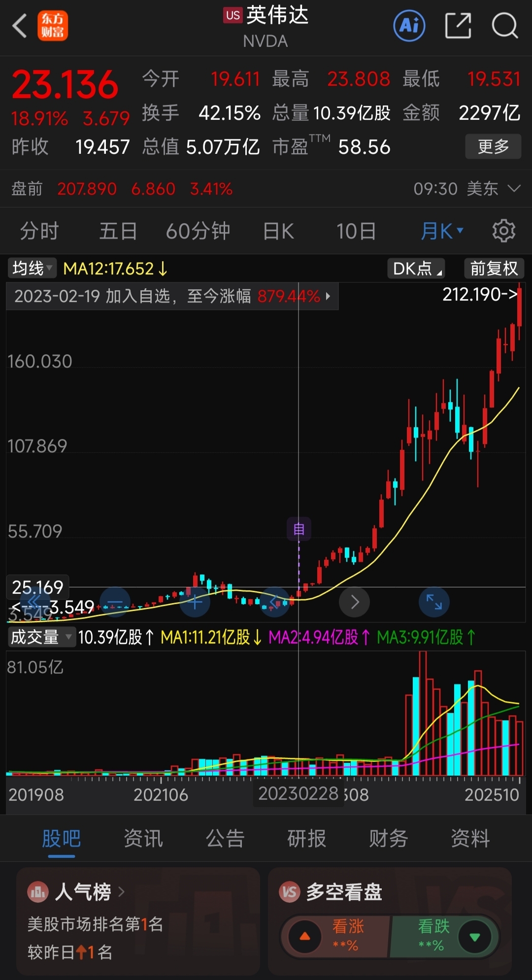Tap MA3:9.91亿股 volume average
The height and width of the screenshot is (980, 532).
426,637
